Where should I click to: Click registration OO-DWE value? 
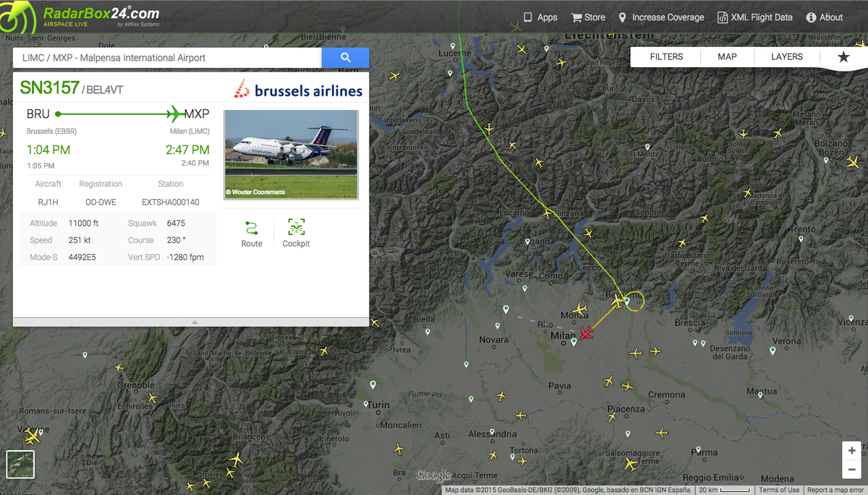click(101, 202)
